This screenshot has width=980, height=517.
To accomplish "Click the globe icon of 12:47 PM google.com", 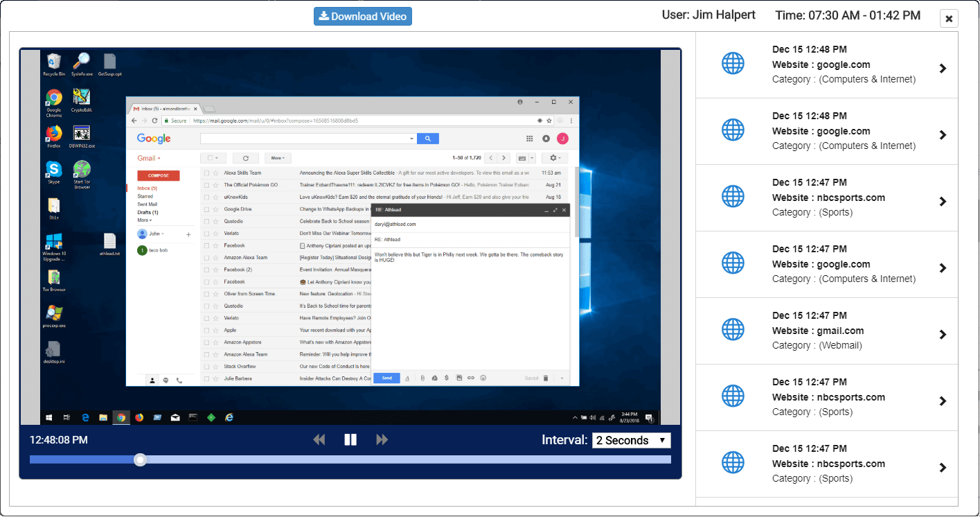I will click(733, 263).
